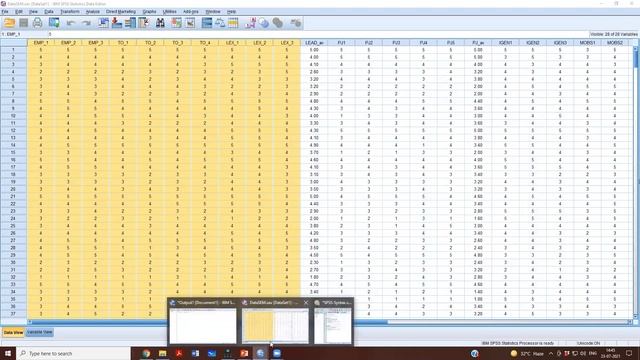The width and height of the screenshot is (640, 360).
Task: Open the Window menu
Action: [213, 11]
